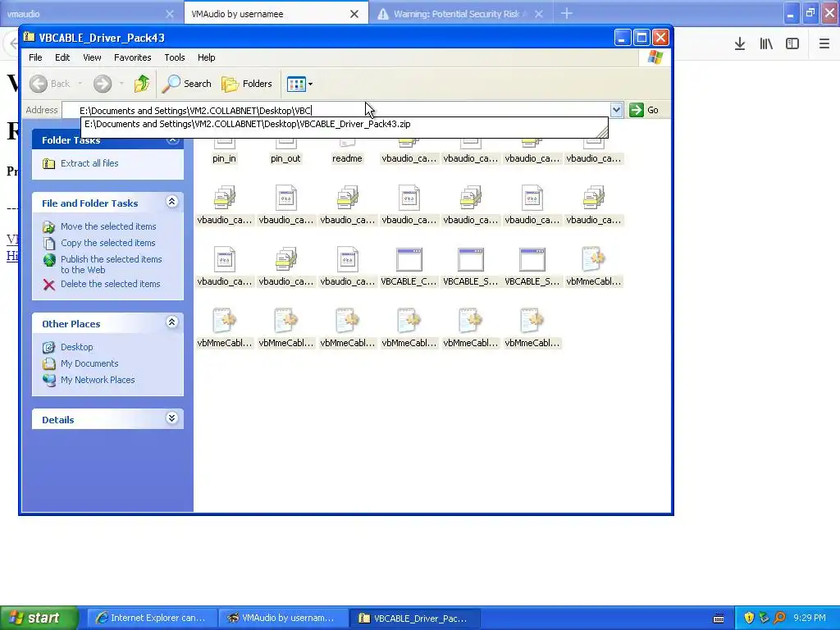Open a new browser tab
The width and height of the screenshot is (840, 630).
(x=566, y=14)
